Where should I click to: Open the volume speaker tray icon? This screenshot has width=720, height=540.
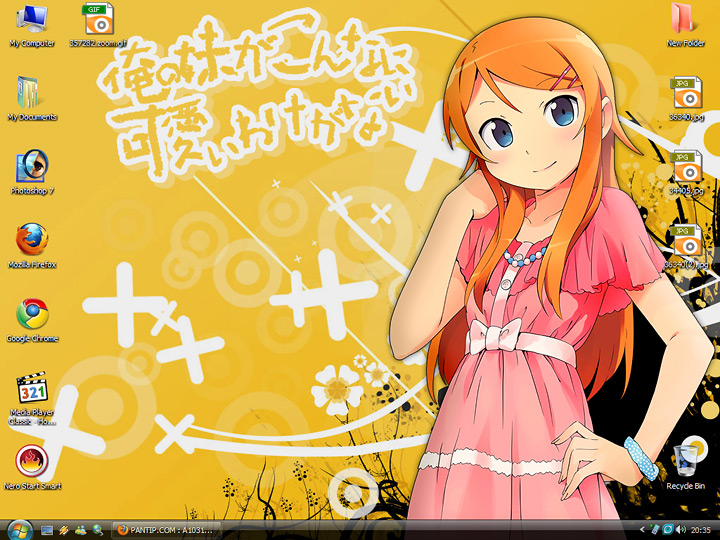click(681, 530)
